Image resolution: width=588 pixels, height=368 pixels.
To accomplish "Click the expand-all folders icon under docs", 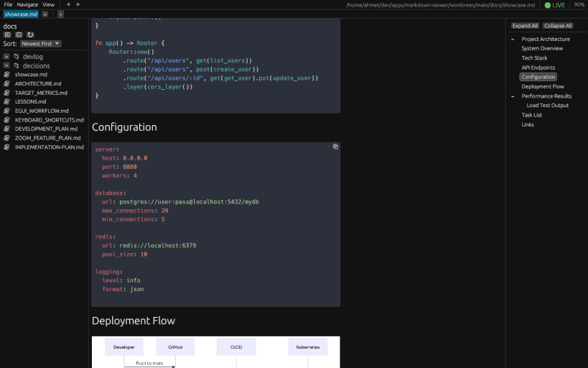I will [7, 34].
